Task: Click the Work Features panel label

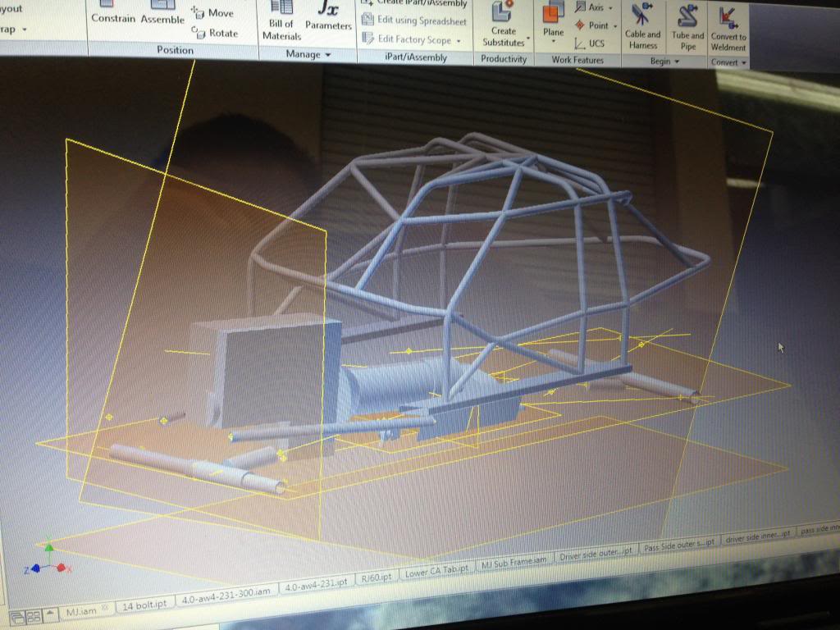Action: [x=577, y=60]
